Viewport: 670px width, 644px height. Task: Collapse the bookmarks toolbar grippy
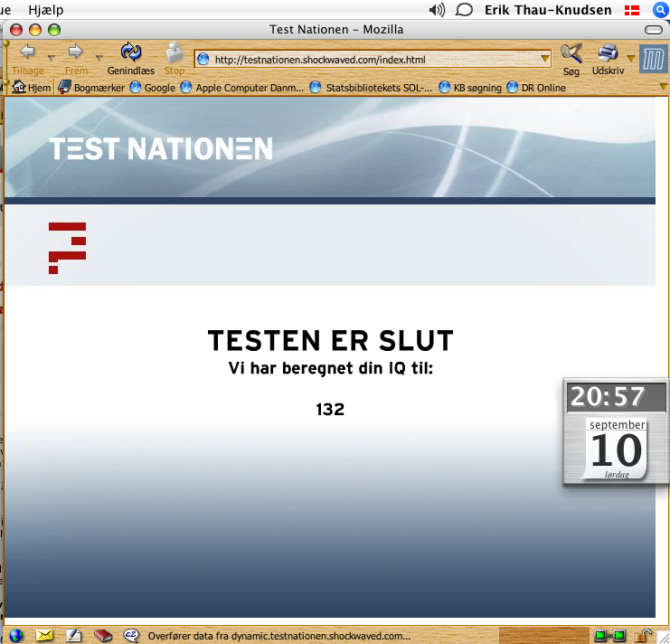(x=6, y=87)
